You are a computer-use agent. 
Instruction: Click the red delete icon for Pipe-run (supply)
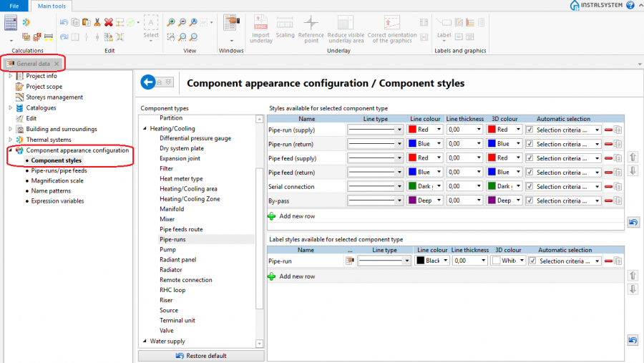(x=608, y=130)
